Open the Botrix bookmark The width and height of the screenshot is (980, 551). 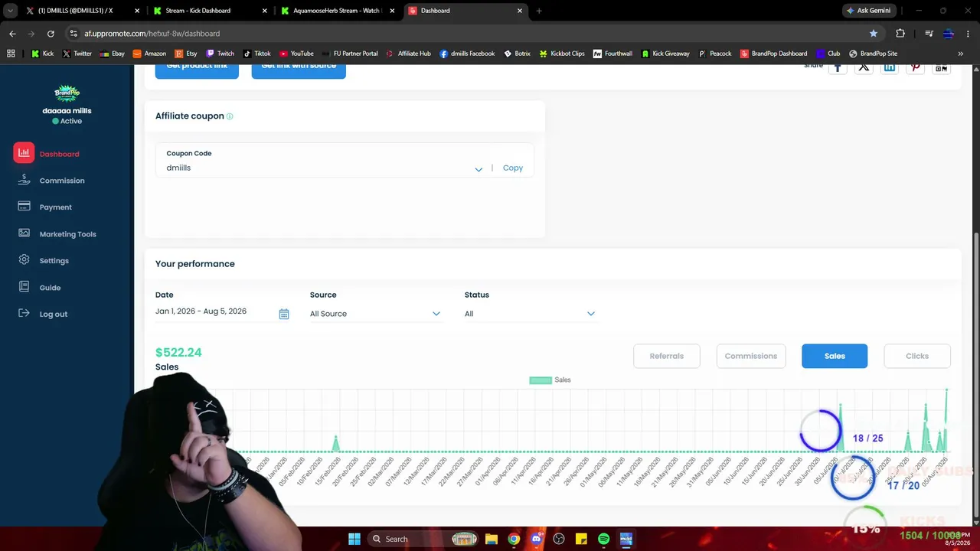pyautogui.click(x=517, y=54)
